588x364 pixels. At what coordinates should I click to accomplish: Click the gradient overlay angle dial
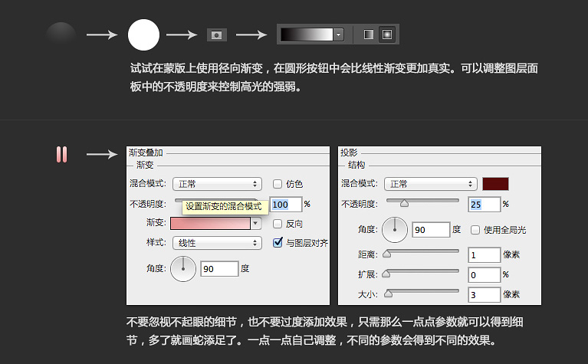183,269
